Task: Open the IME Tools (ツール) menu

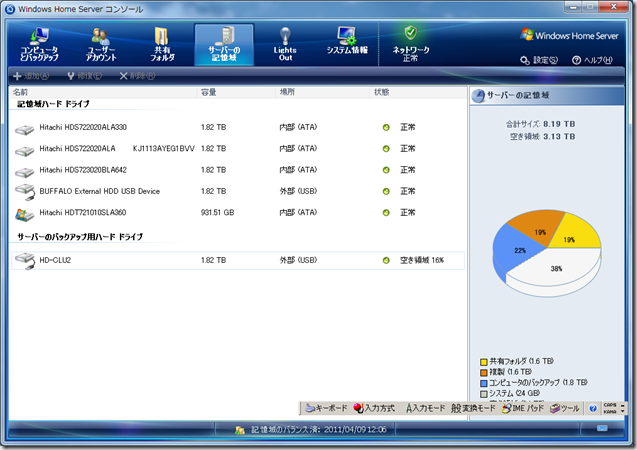Action: pyautogui.click(x=565, y=408)
